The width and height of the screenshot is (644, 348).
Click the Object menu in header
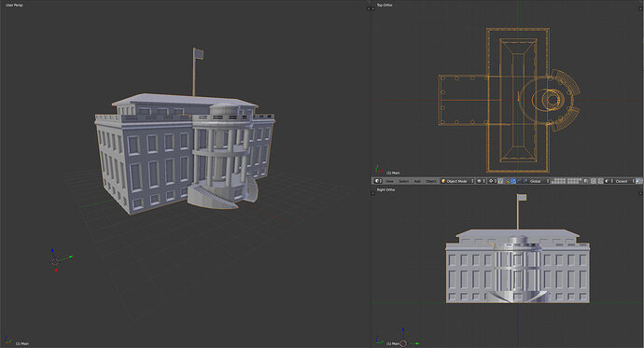430,181
